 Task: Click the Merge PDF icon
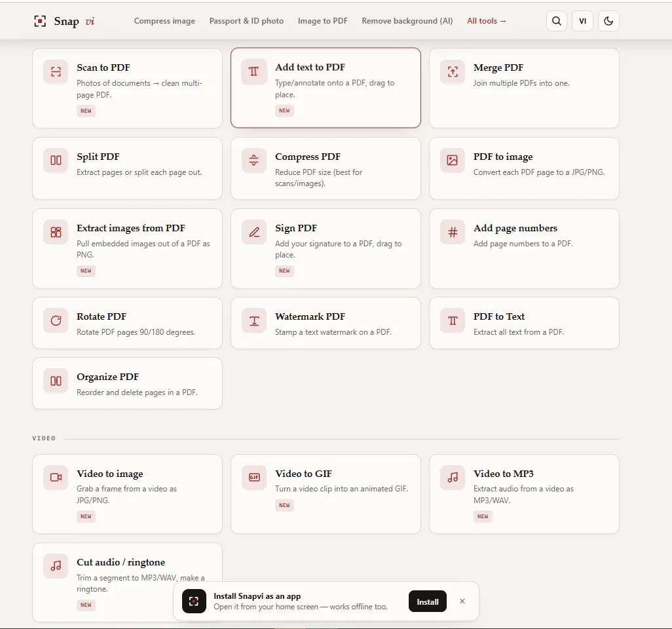coord(453,71)
